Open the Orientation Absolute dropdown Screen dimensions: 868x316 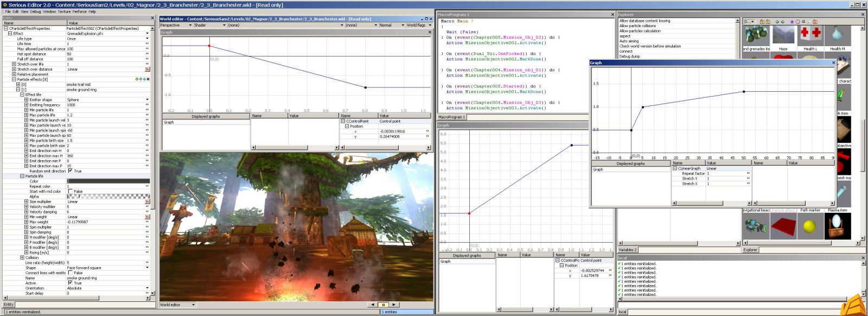coord(147,288)
